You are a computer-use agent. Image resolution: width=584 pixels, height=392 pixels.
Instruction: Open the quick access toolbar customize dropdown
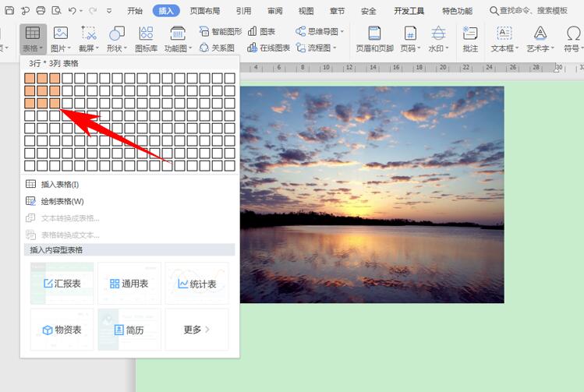tap(109, 11)
